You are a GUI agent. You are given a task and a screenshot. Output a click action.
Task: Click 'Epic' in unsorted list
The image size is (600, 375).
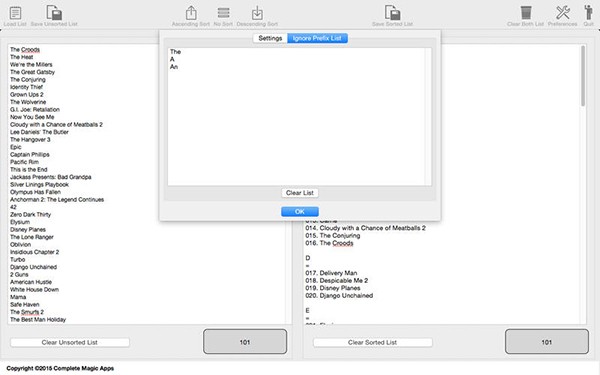(x=16, y=147)
